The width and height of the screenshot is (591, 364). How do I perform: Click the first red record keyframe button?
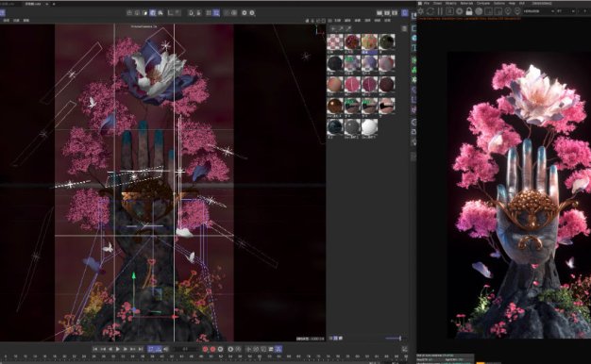click(x=205, y=349)
